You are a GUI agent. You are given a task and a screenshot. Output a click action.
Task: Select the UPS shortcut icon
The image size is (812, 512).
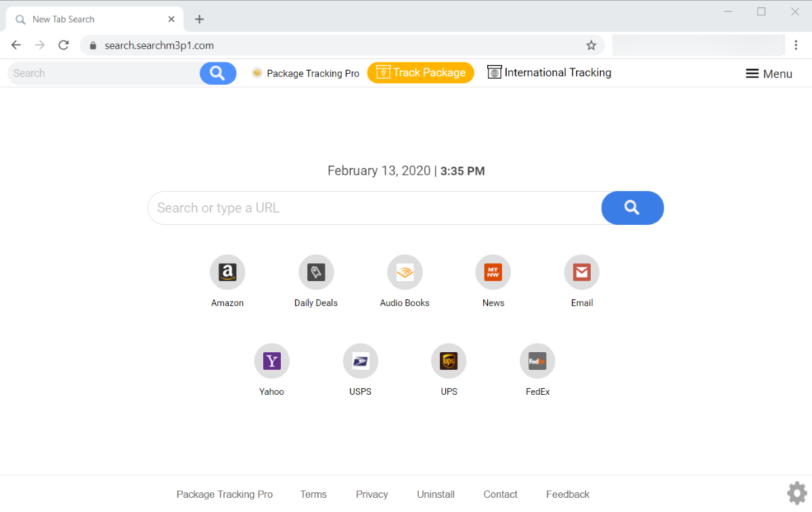tap(449, 361)
